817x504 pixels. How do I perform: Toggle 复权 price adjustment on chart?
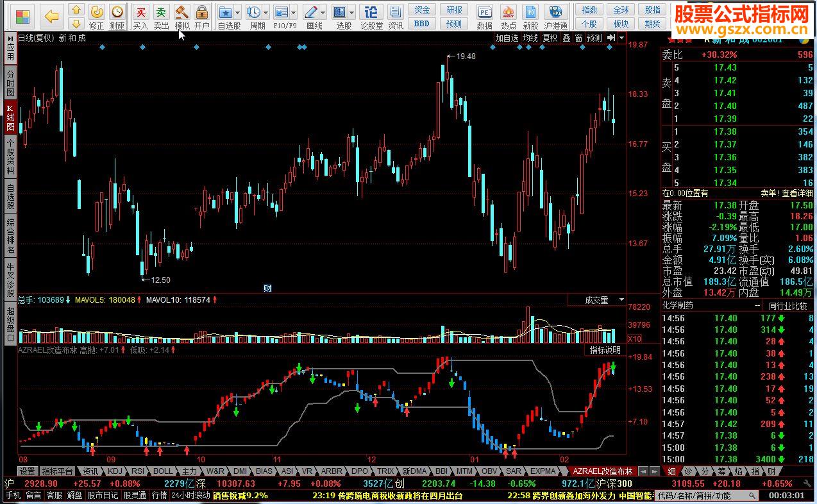[550, 38]
